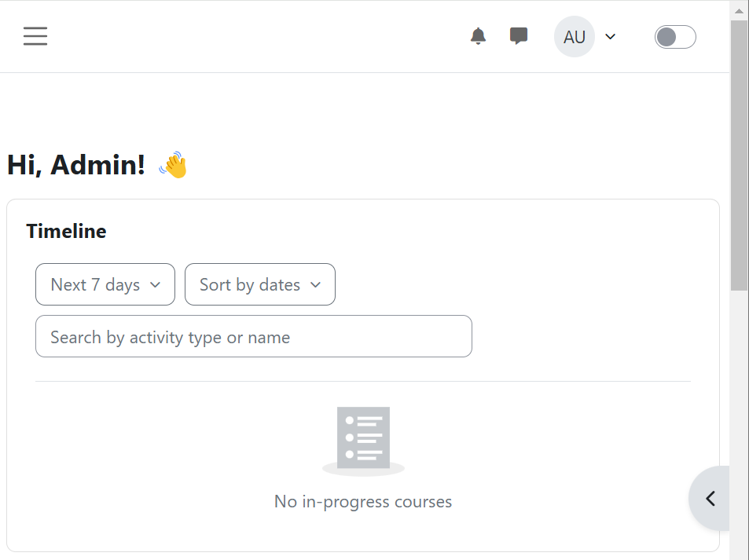This screenshot has height=560, width=749.
Task: Click the Hi, Admin greeting text
Action: pyautogui.click(x=76, y=164)
